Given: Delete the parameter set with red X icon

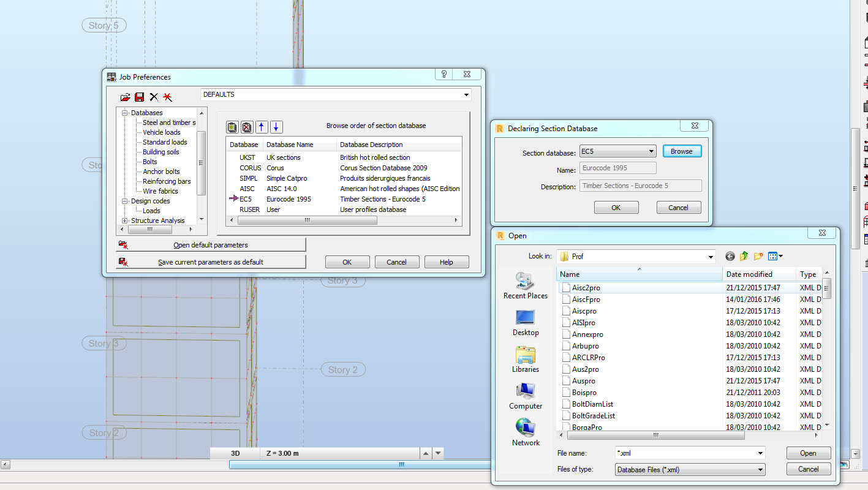Looking at the screenshot, I should tap(153, 97).
